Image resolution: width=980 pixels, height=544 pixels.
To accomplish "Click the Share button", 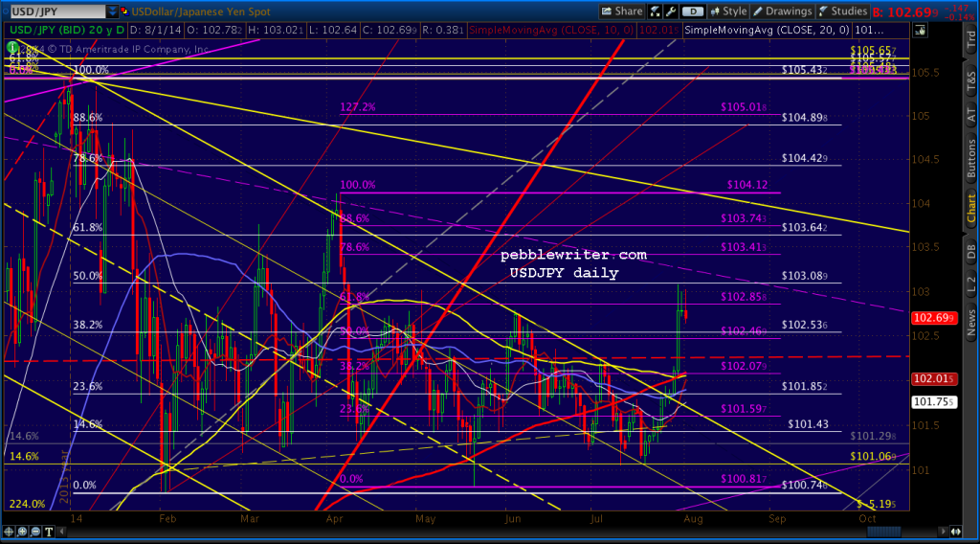I will 621,11.
